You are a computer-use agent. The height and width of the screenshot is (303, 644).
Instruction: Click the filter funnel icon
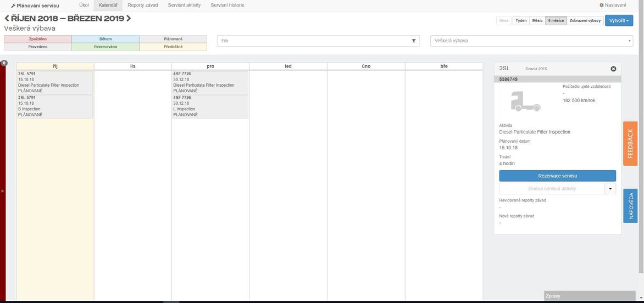point(413,41)
